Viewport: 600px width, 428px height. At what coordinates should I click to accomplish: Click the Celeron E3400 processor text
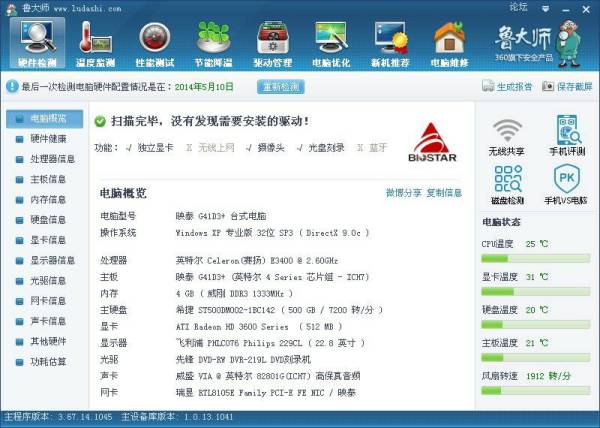(257, 261)
